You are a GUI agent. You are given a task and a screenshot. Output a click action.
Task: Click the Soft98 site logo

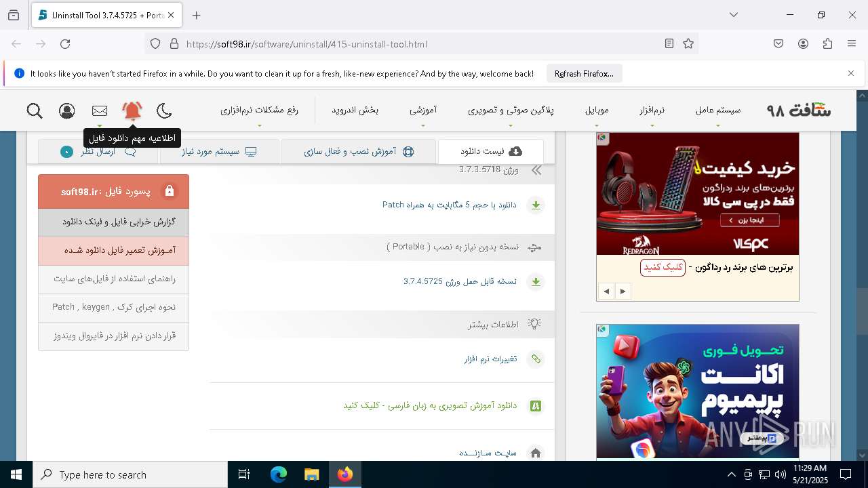coord(799,110)
